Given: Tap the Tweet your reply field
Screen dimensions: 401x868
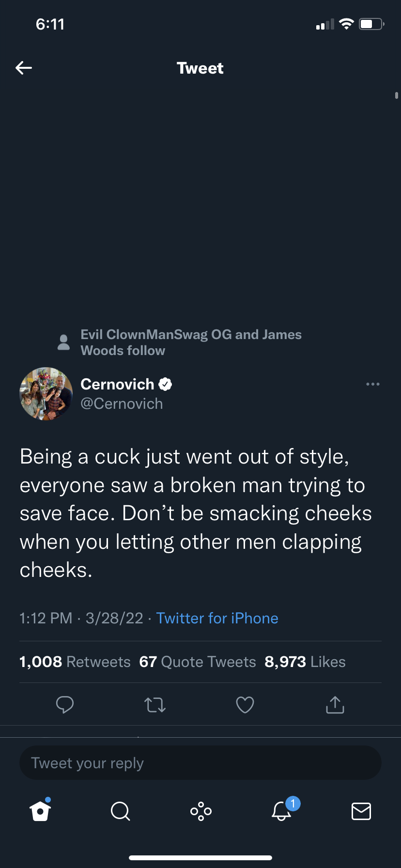Looking at the screenshot, I should (200, 763).
